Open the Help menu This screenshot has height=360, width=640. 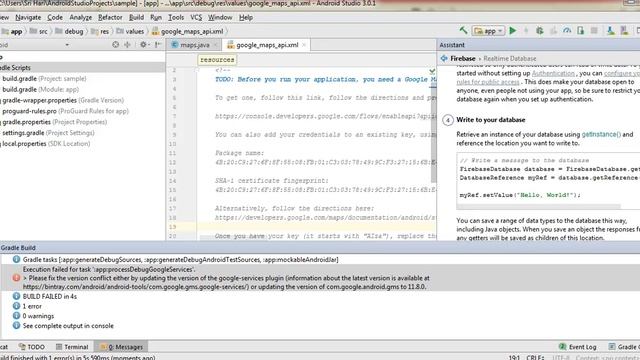tap(246, 18)
